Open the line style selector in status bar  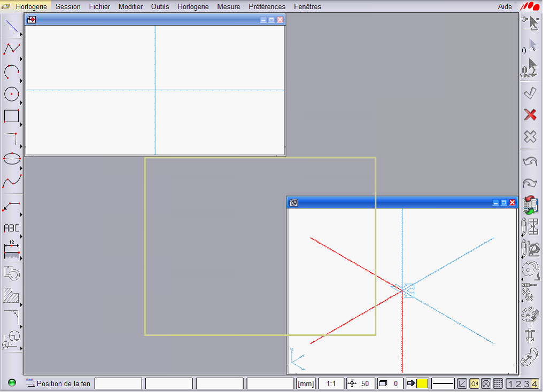coord(443,383)
